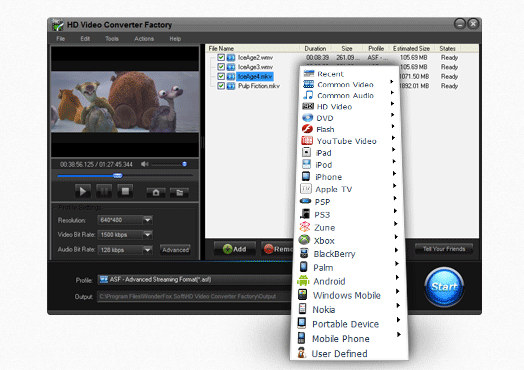Uncheck the IceAge4.mkv checkbox
Image resolution: width=524 pixels, height=370 pixels.
pos(221,76)
